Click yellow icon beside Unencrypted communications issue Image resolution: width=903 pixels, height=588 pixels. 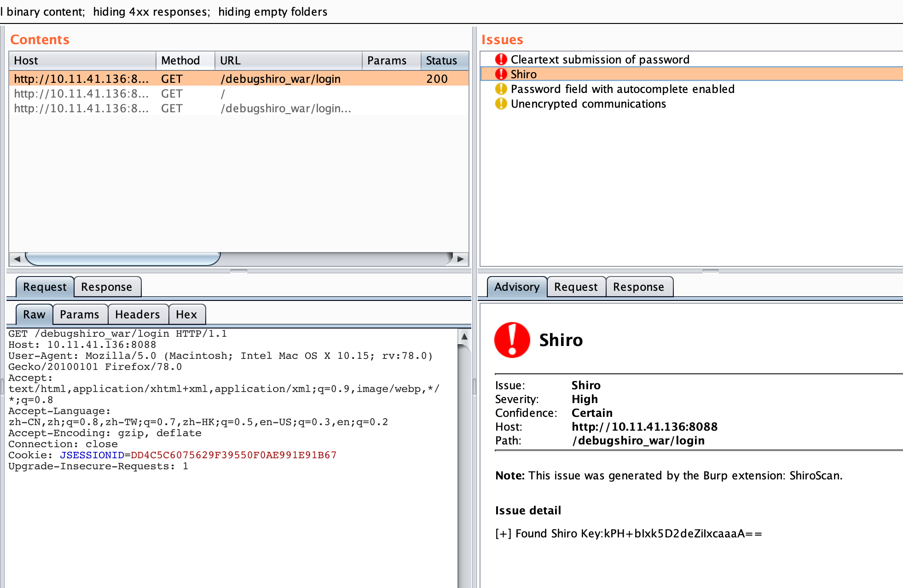tap(501, 104)
